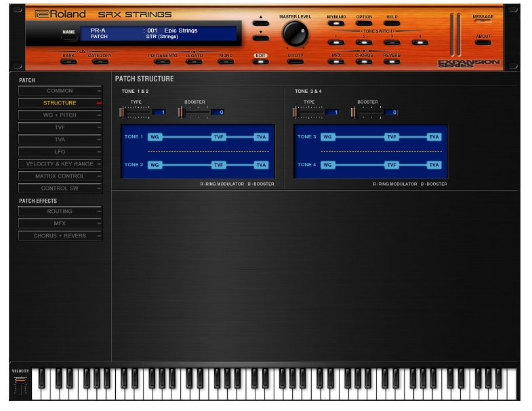The image size is (532, 411).
Task: Click Tone 4 TVF block
Action: click(x=392, y=165)
